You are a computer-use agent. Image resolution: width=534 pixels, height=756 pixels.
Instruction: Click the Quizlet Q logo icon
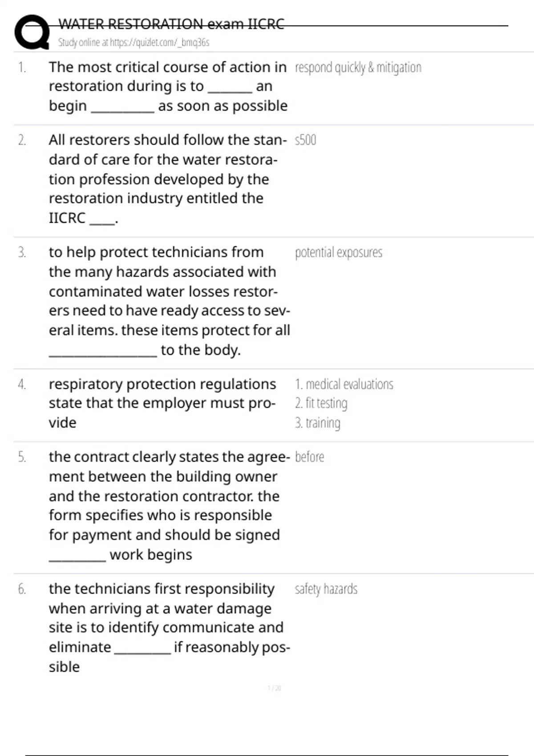pyautogui.click(x=32, y=32)
